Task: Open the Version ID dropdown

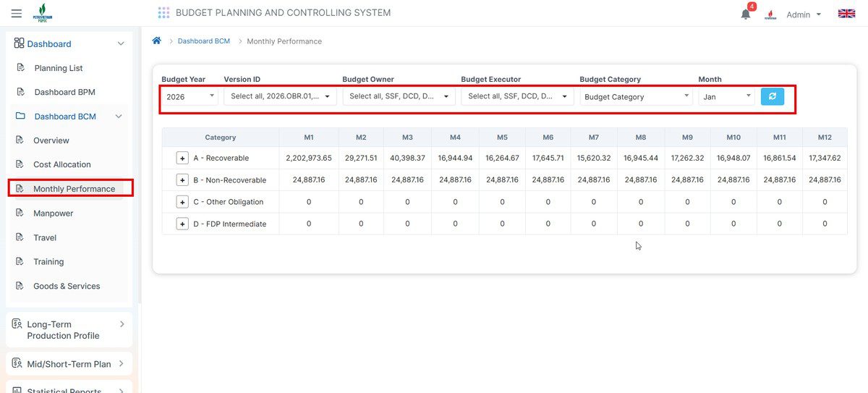Action: (280, 96)
